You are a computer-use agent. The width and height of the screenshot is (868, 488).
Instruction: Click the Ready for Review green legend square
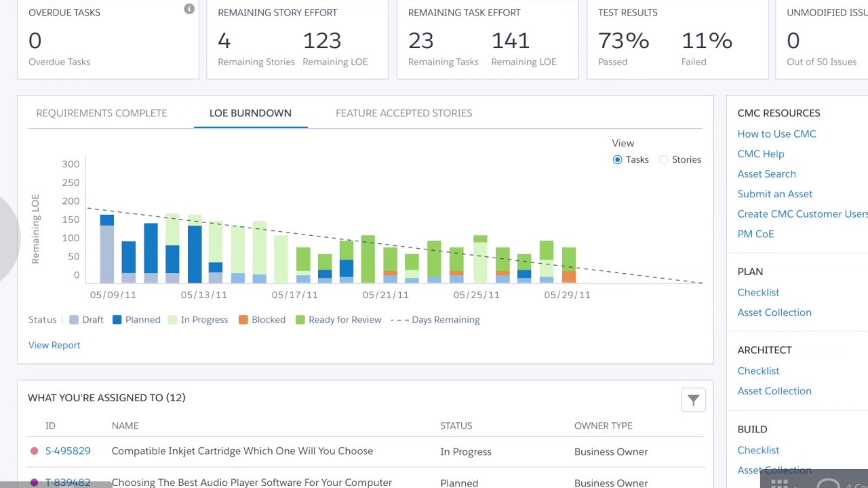pos(300,319)
